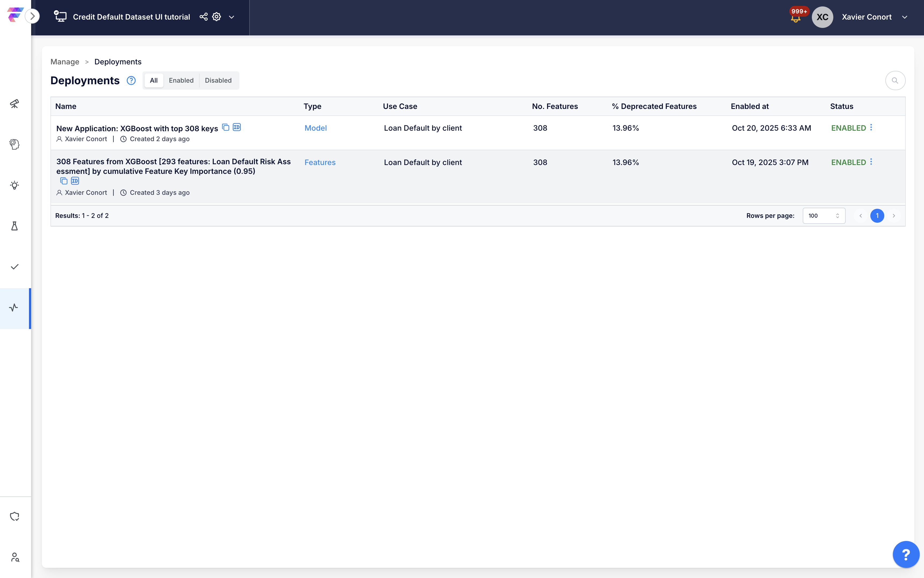Open the search deployments magnifier button
The image size is (924, 578).
[x=895, y=80]
